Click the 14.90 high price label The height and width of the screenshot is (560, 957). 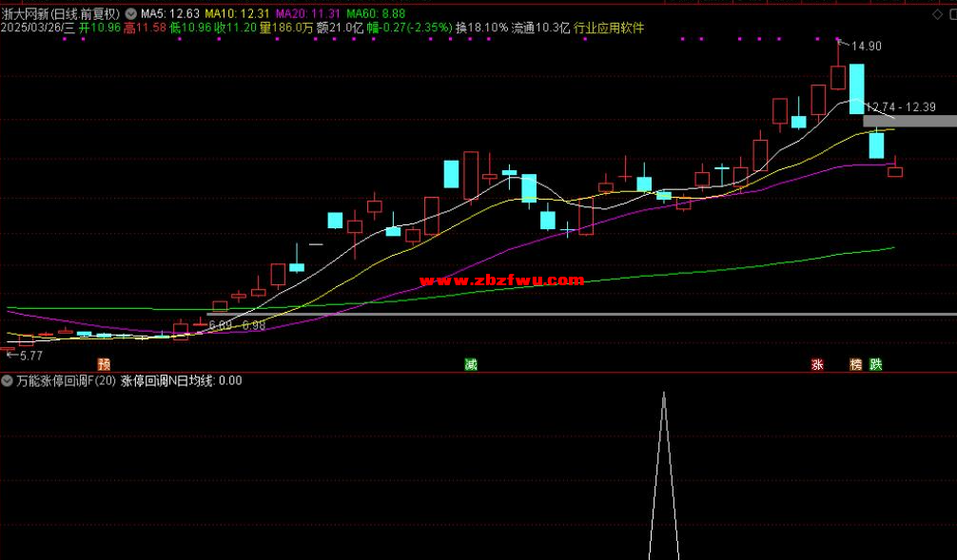(866, 47)
